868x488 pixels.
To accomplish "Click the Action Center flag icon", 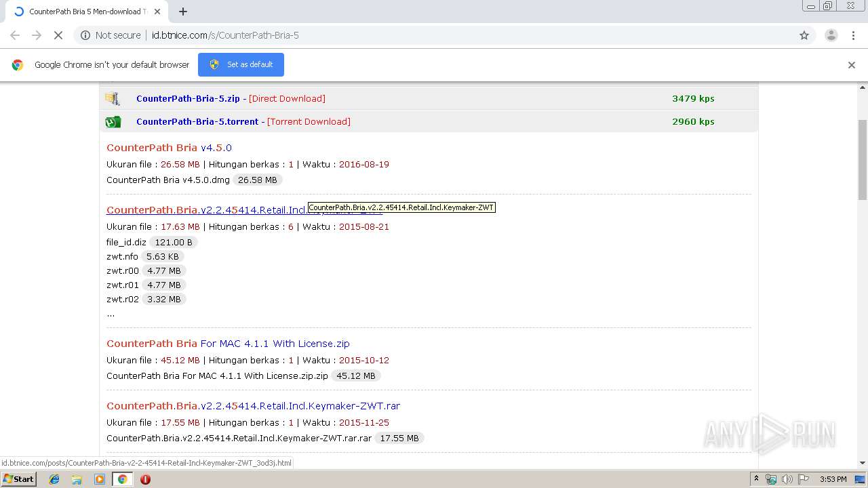I will click(802, 479).
